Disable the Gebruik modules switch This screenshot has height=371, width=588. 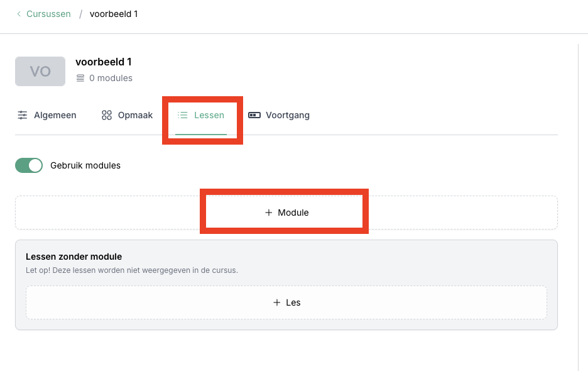pyautogui.click(x=29, y=165)
